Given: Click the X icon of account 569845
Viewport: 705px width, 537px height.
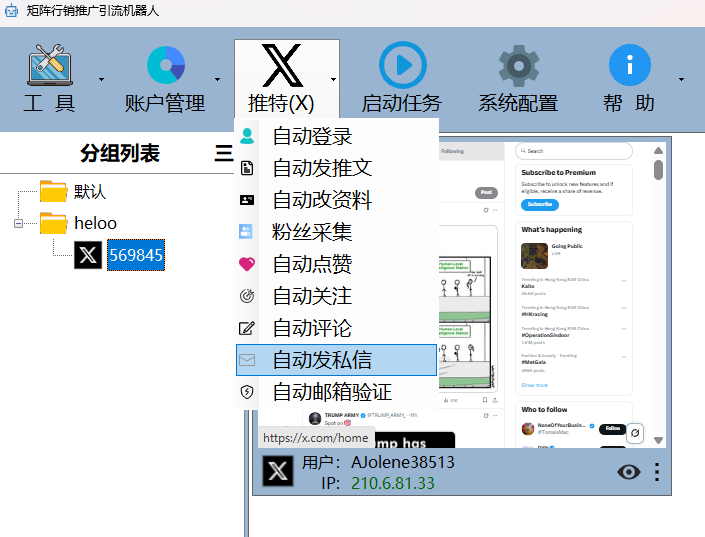Looking at the screenshot, I should tap(88, 255).
